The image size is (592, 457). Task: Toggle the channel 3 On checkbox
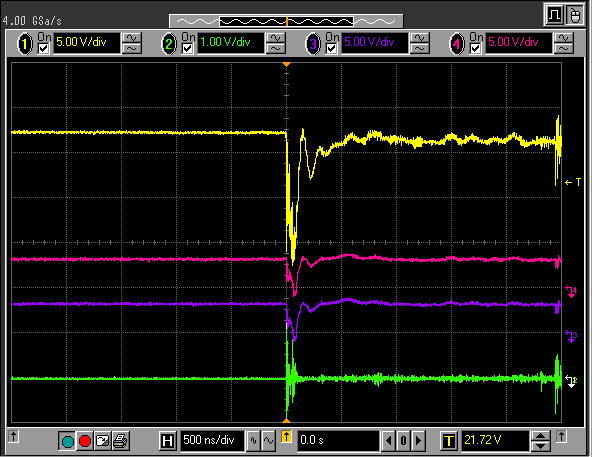(x=331, y=49)
